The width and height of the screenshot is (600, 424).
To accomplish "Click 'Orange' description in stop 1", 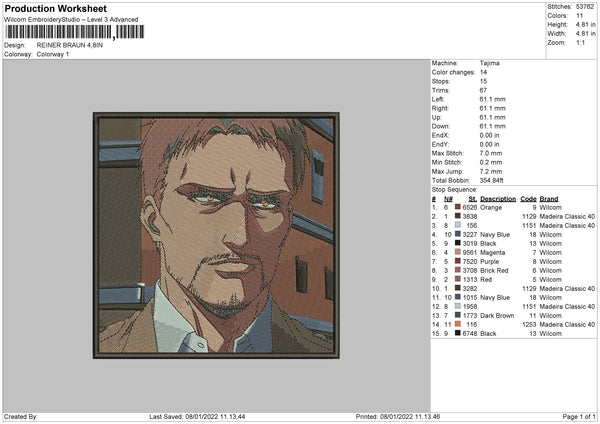I will tap(491, 207).
